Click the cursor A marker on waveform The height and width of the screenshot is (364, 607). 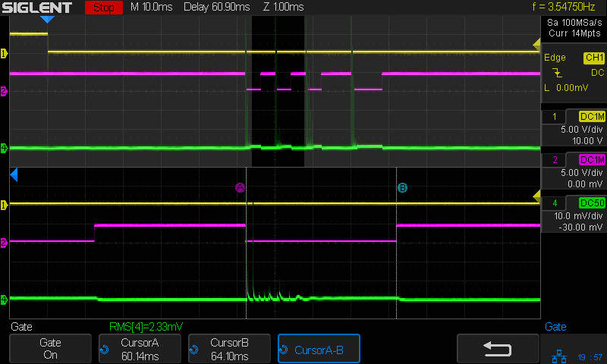point(241,187)
